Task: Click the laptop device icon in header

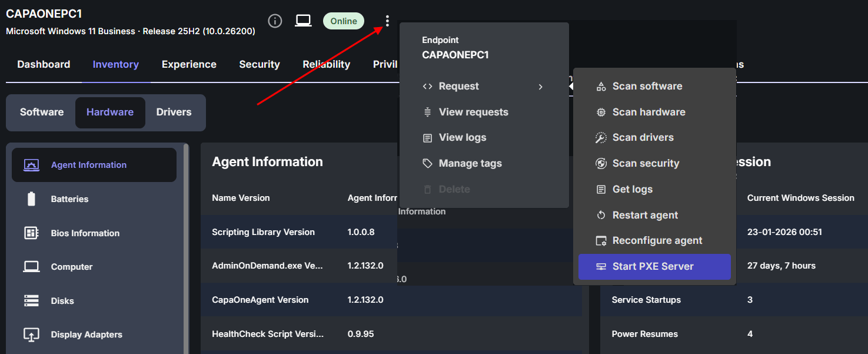Action: (303, 21)
